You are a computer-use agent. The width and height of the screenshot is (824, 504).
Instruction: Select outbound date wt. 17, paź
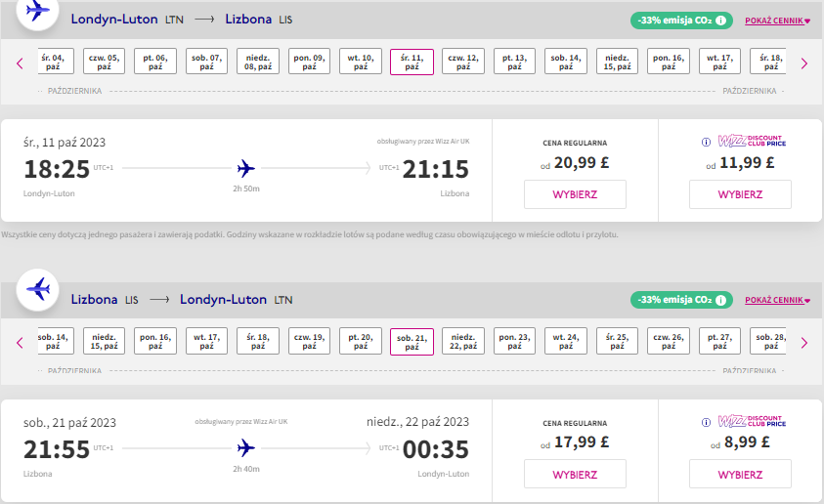tap(720, 62)
